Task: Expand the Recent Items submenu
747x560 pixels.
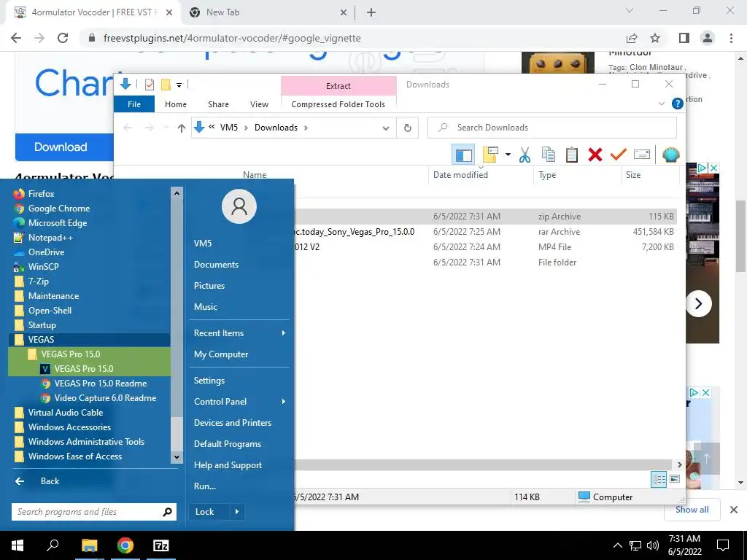Action: coord(284,332)
